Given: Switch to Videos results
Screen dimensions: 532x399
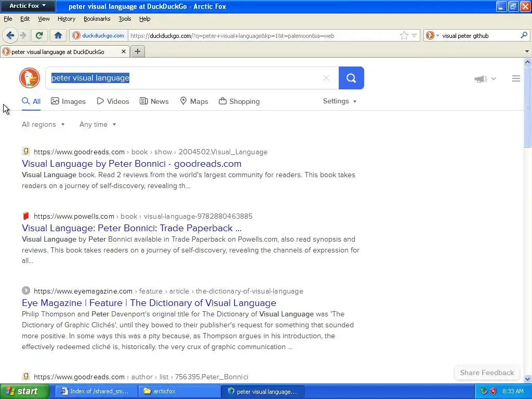Looking at the screenshot, I should point(113,101).
